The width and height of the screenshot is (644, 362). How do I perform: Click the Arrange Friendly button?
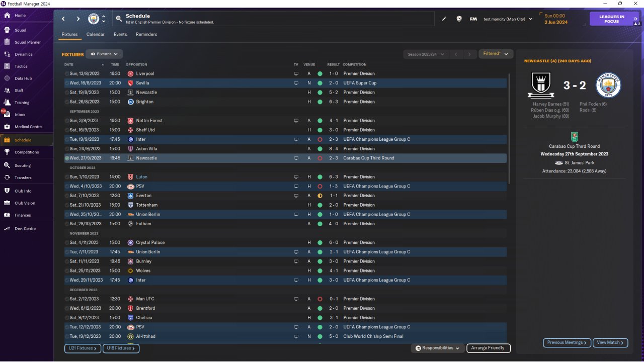coord(489,348)
